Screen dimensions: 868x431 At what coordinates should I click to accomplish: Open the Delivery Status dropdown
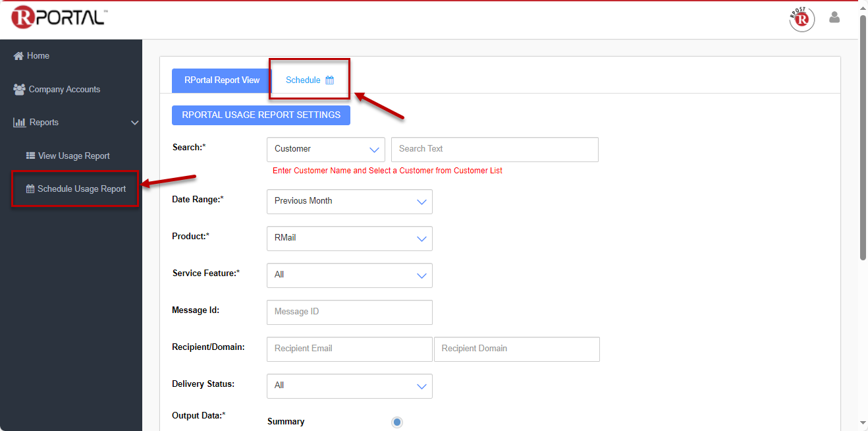349,386
